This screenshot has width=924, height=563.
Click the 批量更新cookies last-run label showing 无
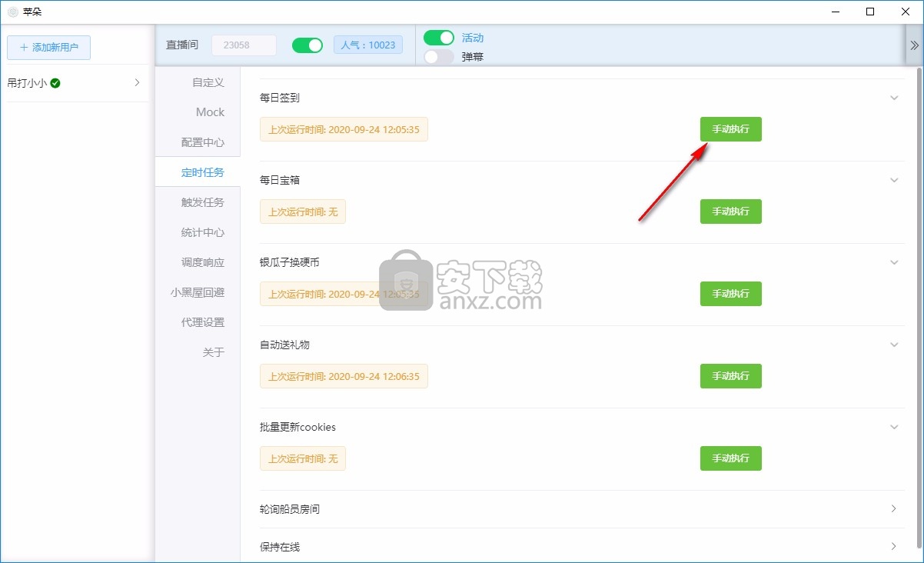[303, 458]
